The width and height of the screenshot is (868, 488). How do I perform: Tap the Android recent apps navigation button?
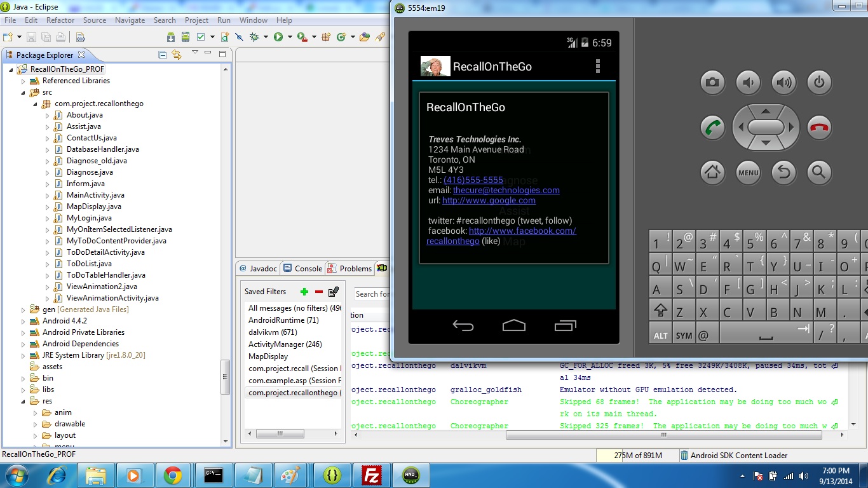click(x=565, y=326)
